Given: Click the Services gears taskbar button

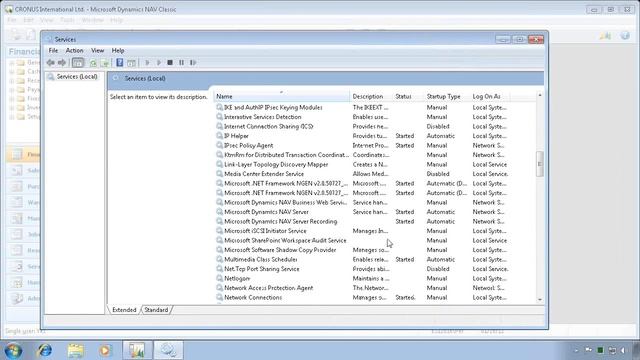Looking at the screenshot, I should 168,350.
